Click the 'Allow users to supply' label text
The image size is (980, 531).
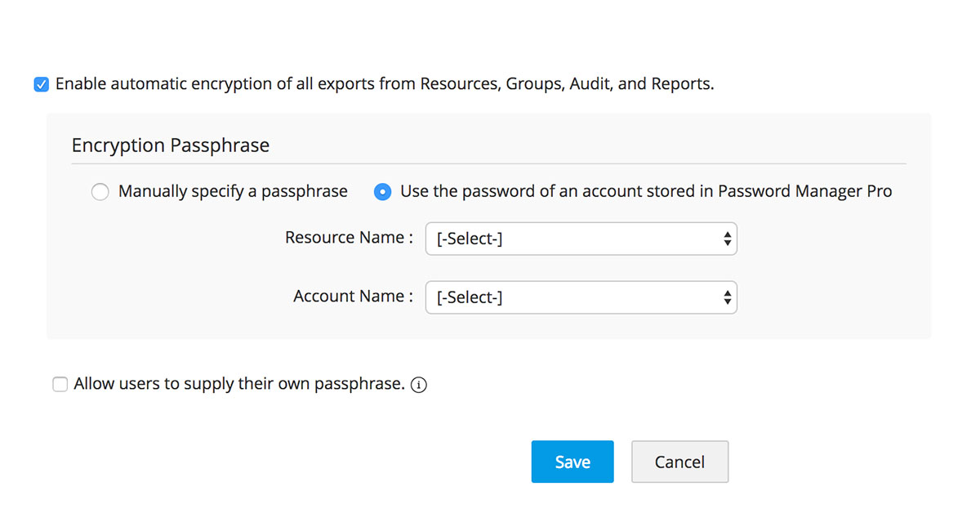coord(238,383)
